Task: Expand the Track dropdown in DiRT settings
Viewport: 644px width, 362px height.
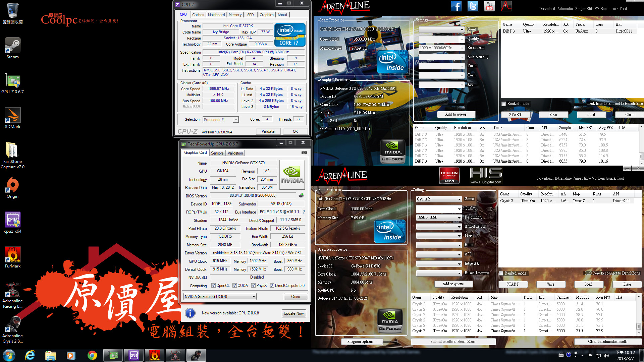Action: (441, 66)
